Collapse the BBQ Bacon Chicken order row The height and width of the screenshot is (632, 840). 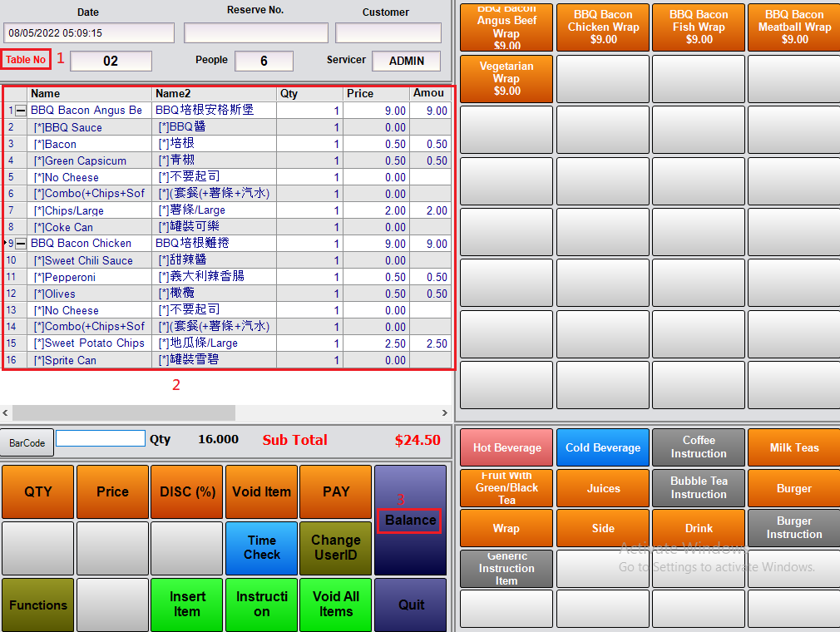[20, 244]
